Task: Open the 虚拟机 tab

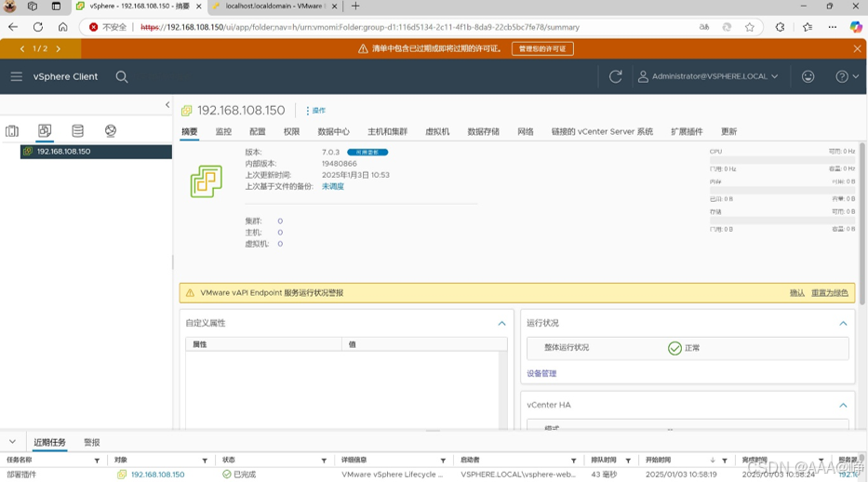Action: pos(436,132)
